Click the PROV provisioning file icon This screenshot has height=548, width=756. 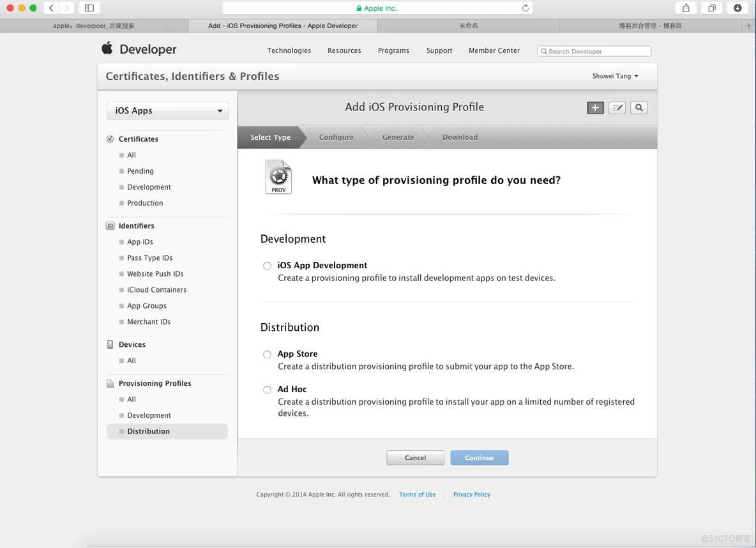click(x=278, y=177)
